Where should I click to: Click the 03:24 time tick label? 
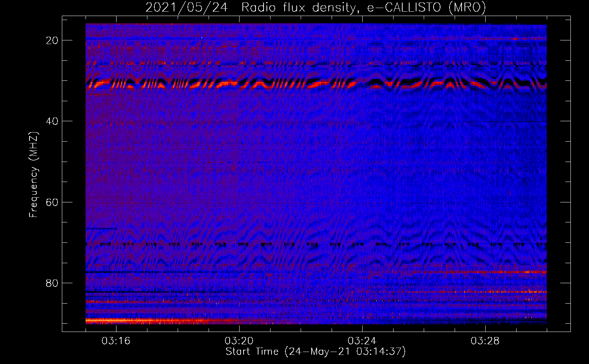[362, 341]
